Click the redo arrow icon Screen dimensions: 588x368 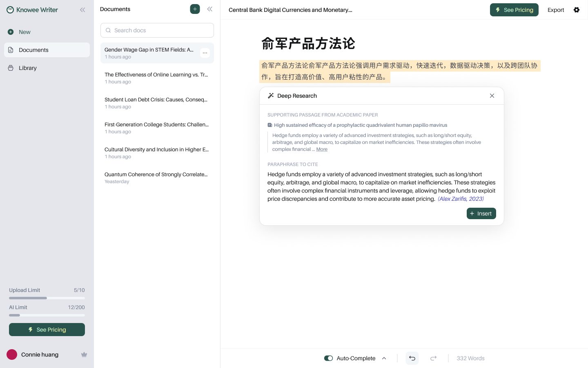coord(434,358)
